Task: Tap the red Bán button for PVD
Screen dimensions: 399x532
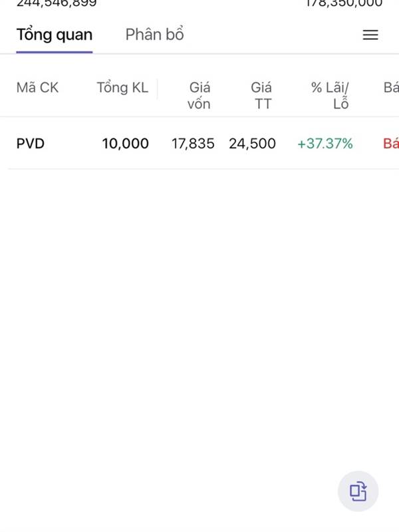Action: (x=391, y=143)
